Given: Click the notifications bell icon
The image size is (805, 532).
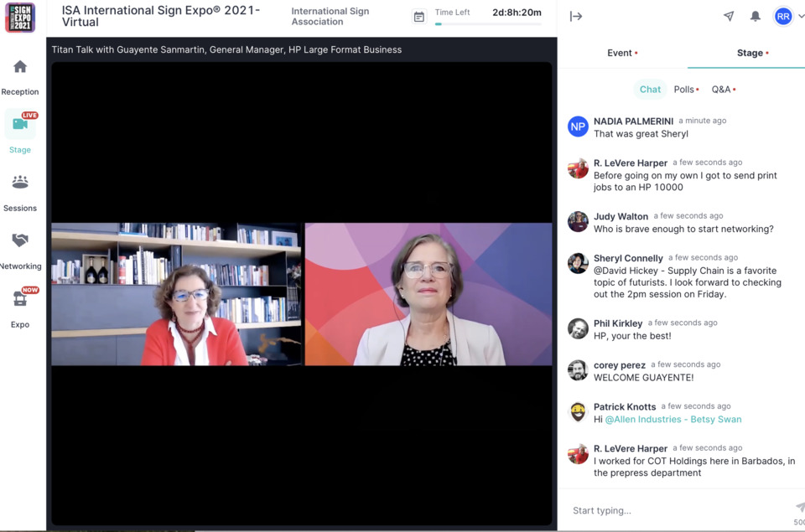Looking at the screenshot, I should tap(755, 16).
